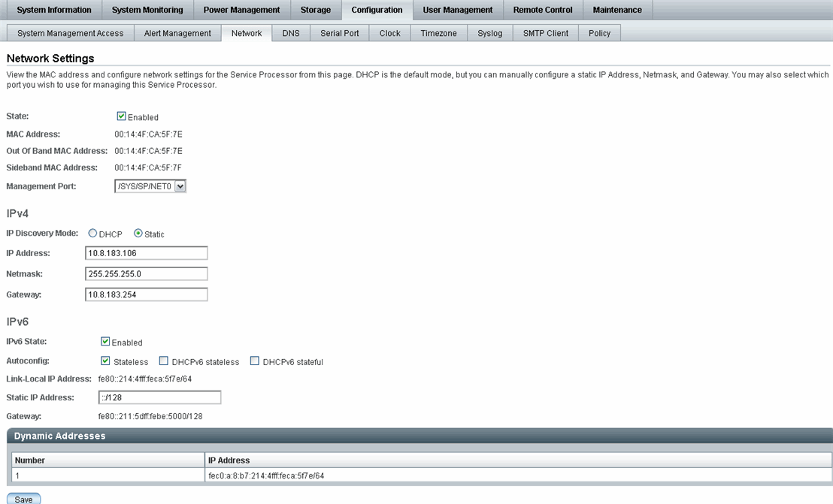
Task: Switch to the Alert Management tab
Action: point(177,33)
